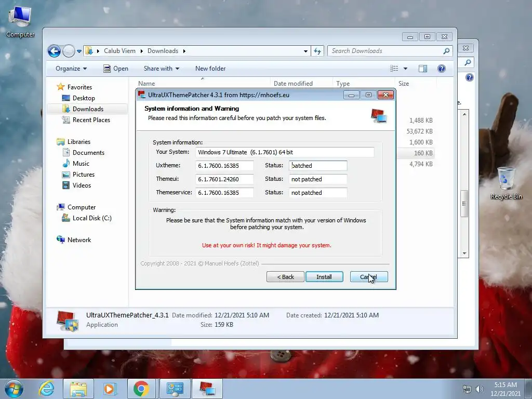
Task: Click the Explorer Back navigation arrow
Action: 54,51
